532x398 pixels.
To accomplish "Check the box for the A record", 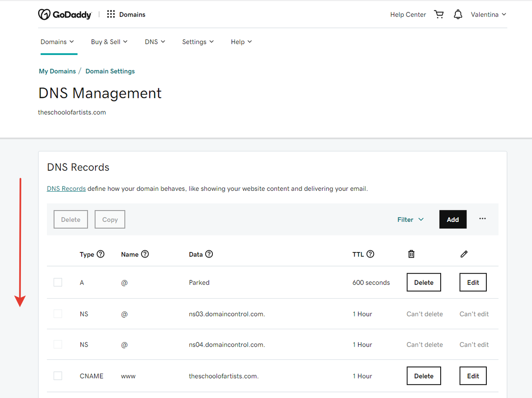I will [58, 282].
